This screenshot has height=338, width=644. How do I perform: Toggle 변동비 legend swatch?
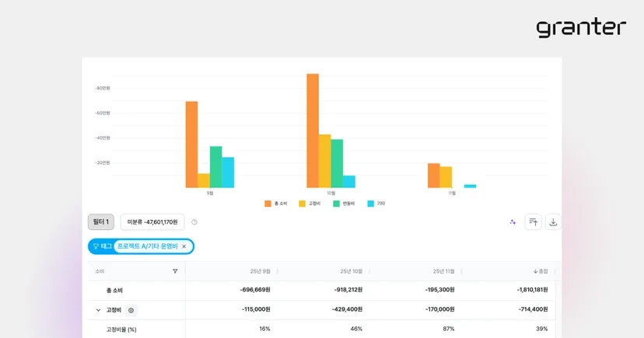coord(336,204)
